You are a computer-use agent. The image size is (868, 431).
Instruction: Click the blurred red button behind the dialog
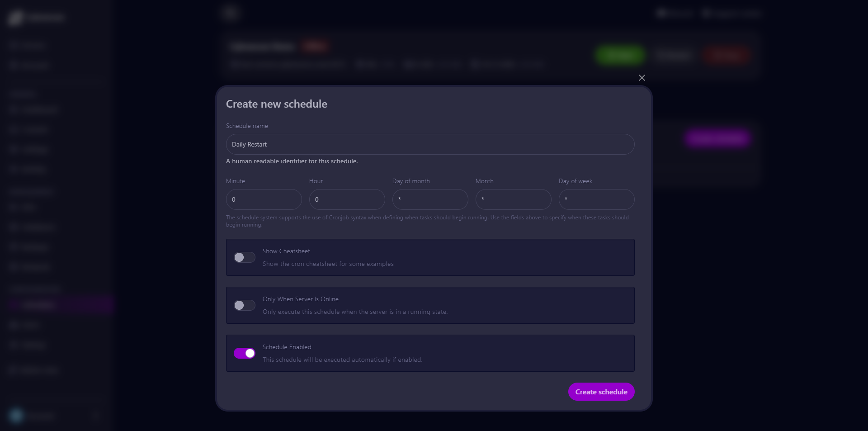(x=726, y=55)
